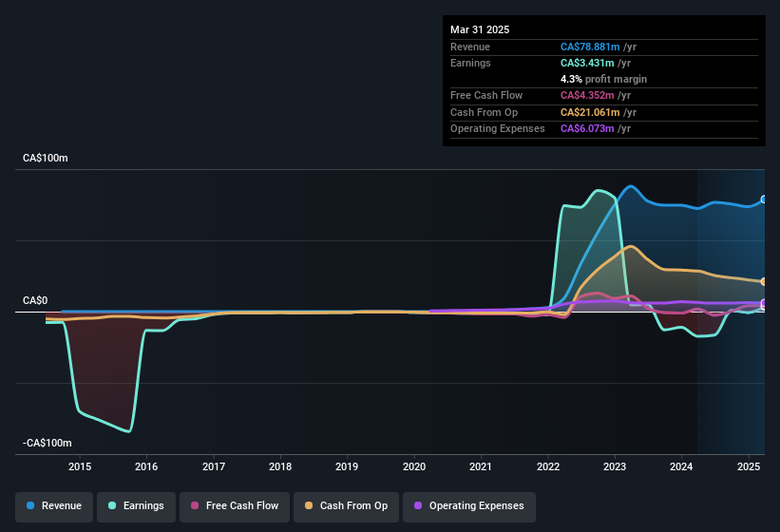Click the 2020 x-axis year label
Screen dimensions: 780x532
414,466
